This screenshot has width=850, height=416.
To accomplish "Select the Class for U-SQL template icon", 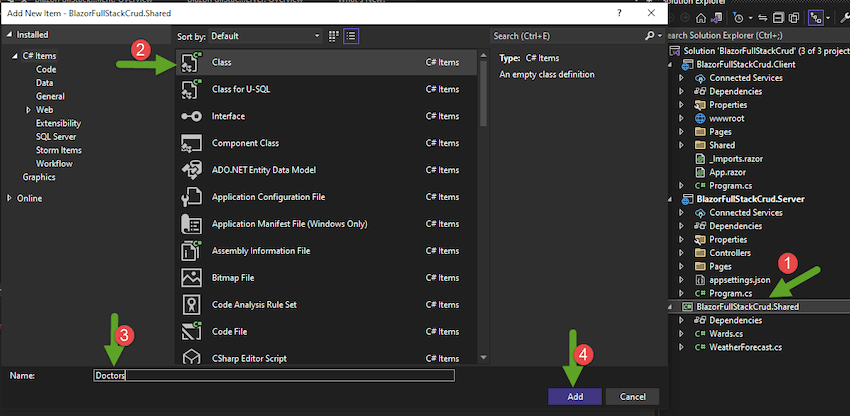I will pyautogui.click(x=191, y=89).
